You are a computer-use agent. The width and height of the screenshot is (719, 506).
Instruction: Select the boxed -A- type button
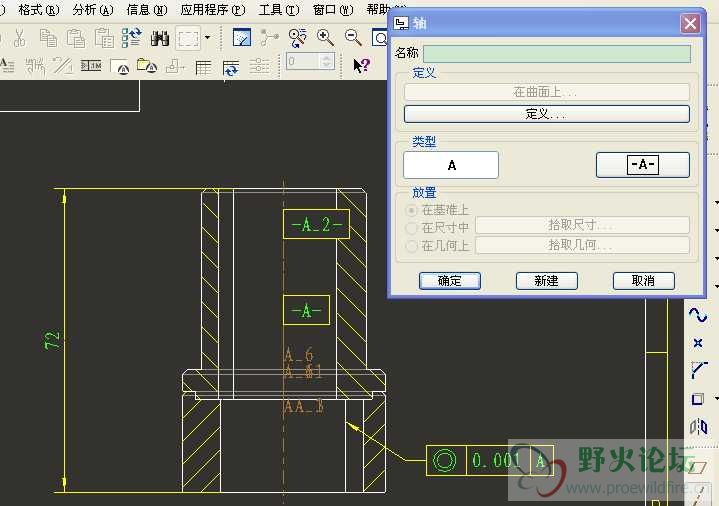[x=642, y=165]
